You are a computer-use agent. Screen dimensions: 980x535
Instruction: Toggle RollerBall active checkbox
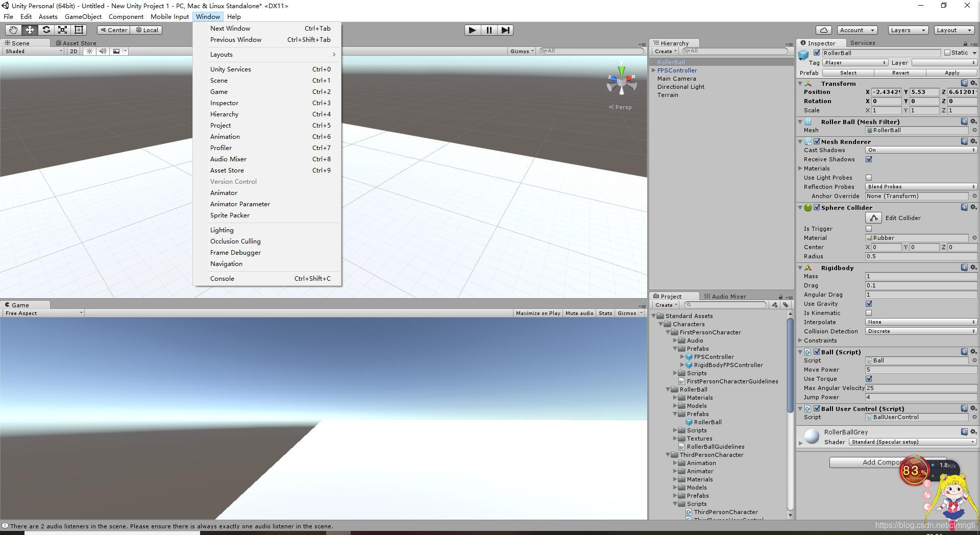[x=817, y=53]
